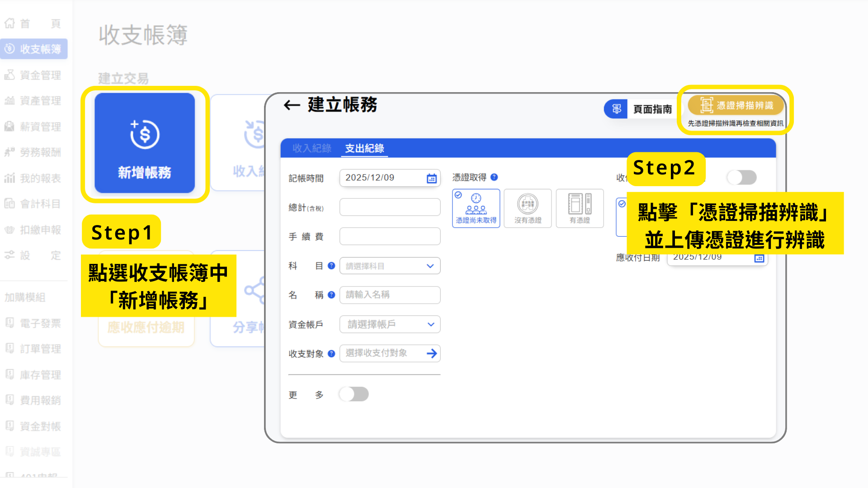Click the 新增帳務 tile icon
868x488 pixels.
click(145, 135)
